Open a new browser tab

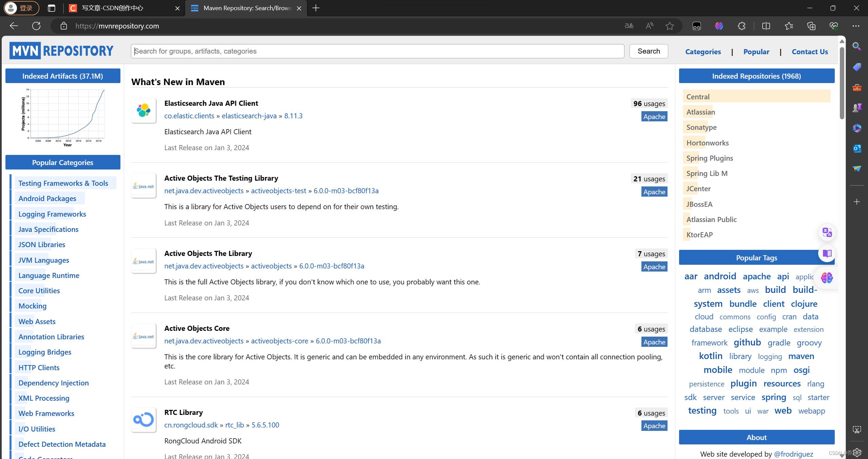point(316,8)
